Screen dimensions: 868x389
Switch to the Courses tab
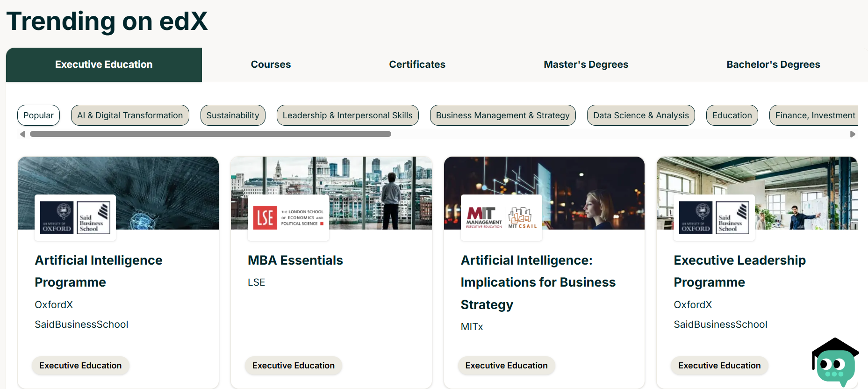[271, 65]
